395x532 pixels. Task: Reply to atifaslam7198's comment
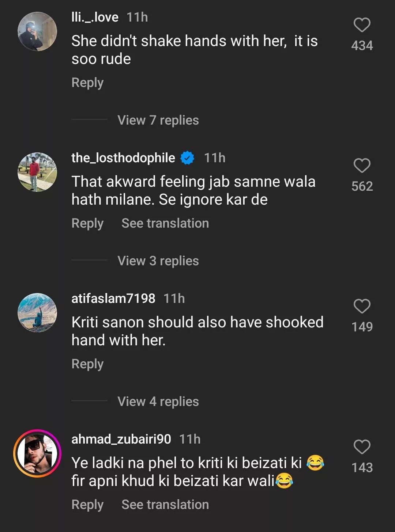[87, 364]
